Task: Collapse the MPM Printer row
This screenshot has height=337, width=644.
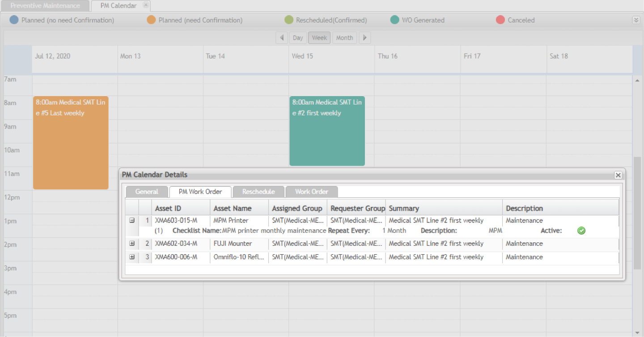Action: point(132,220)
